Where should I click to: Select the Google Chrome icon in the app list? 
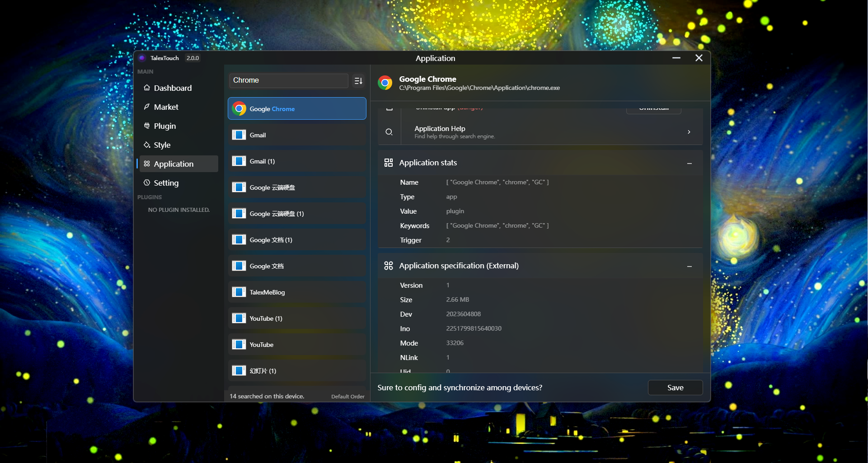tap(239, 108)
